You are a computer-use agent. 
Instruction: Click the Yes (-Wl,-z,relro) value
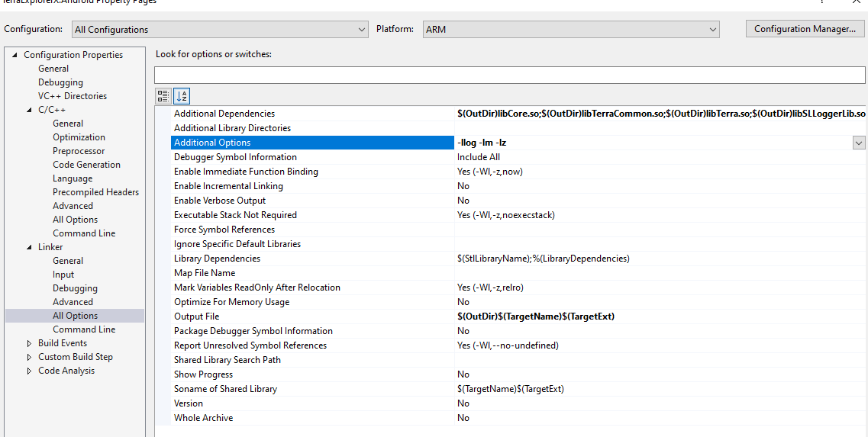tap(490, 287)
